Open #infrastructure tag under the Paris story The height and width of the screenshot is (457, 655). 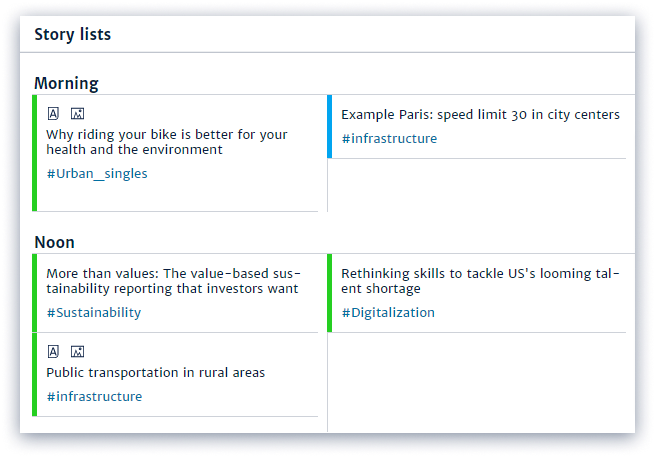[389, 139]
